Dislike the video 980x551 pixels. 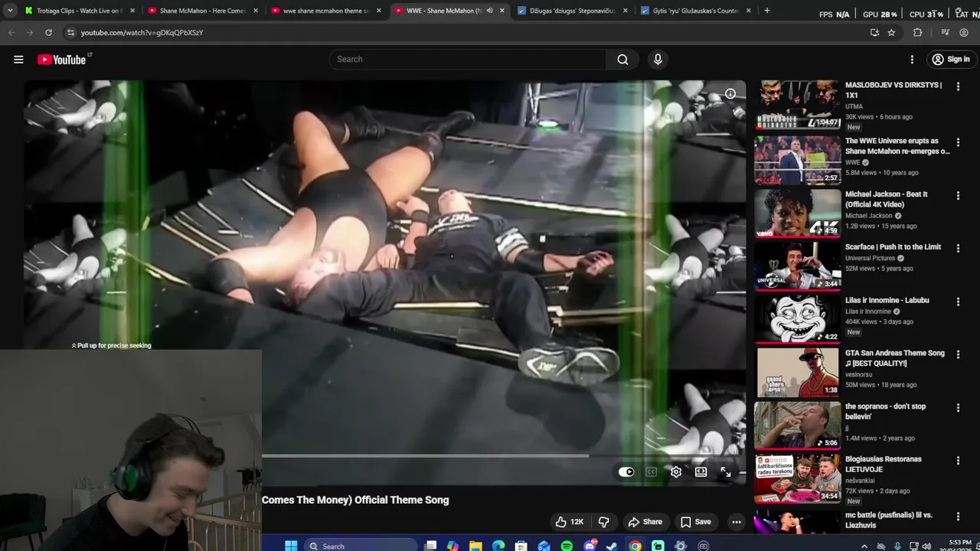(604, 522)
